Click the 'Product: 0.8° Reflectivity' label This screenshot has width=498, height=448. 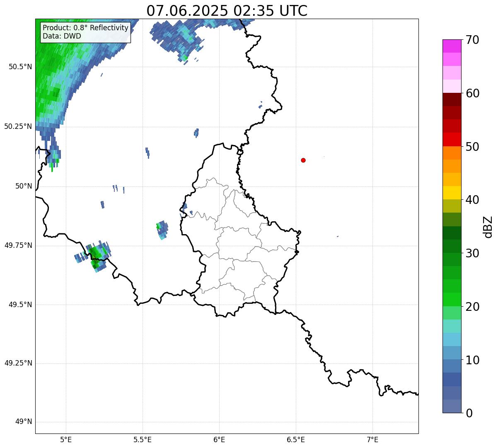pyautogui.click(x=86, y=28)
